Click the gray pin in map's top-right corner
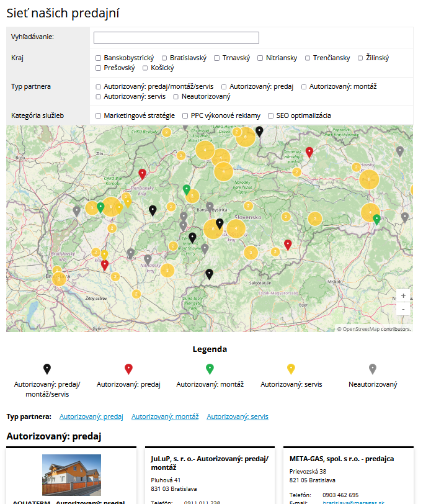 pyautogui.click(x=399, y=151)
